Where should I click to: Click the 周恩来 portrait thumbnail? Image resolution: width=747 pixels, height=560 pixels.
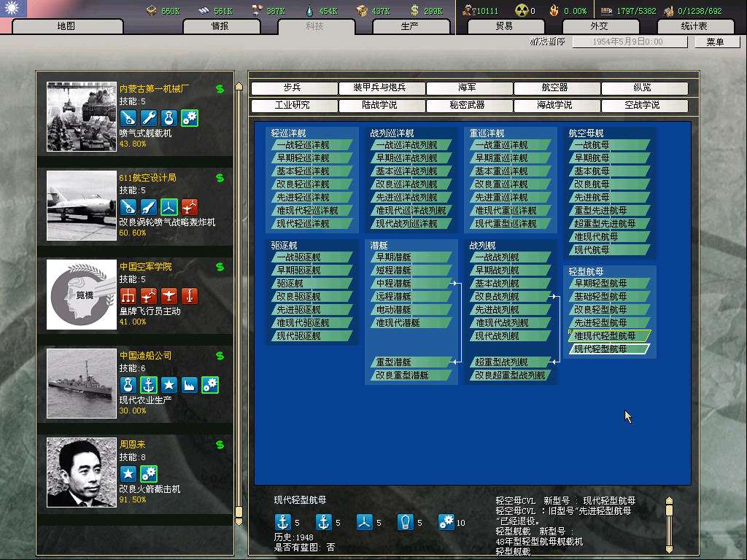(x=82, y=472)
